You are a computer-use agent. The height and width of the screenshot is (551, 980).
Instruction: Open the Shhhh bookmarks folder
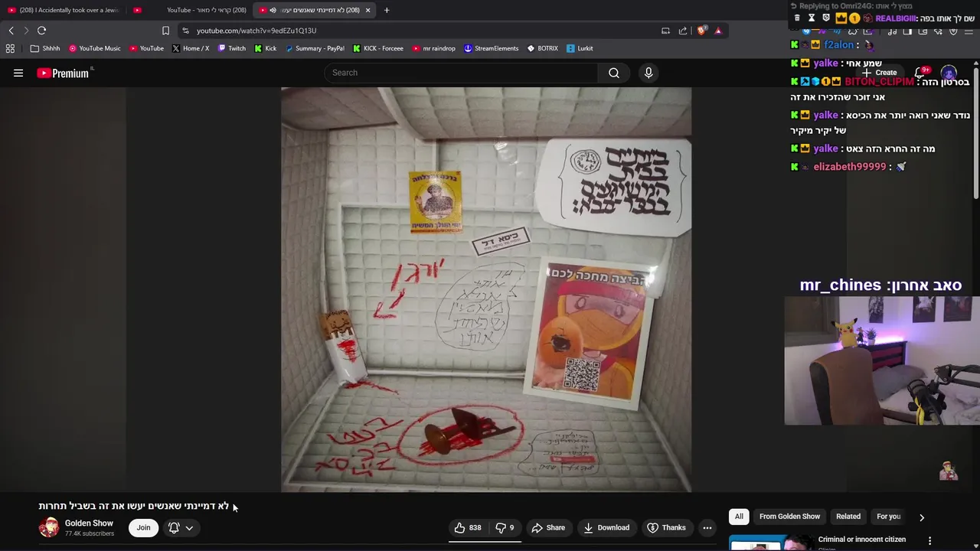tap(45, 48)
